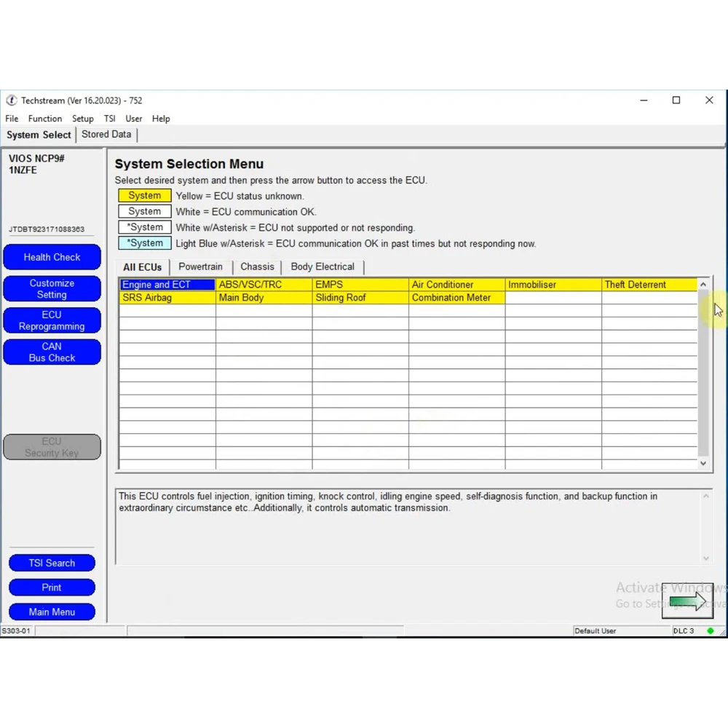The height and width of the screenshot is (728, 728).
Task: Open Customize Setting
Action: [x=52, y=289]
